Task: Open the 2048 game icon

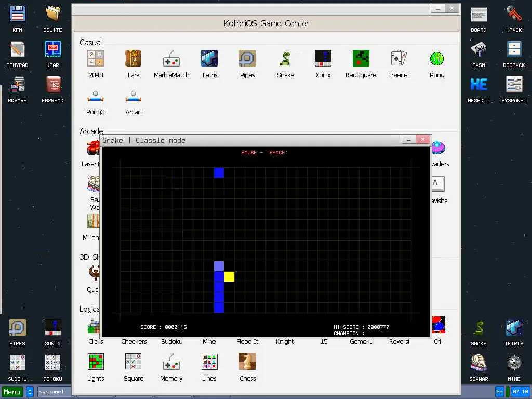Action: coord(96,58)
